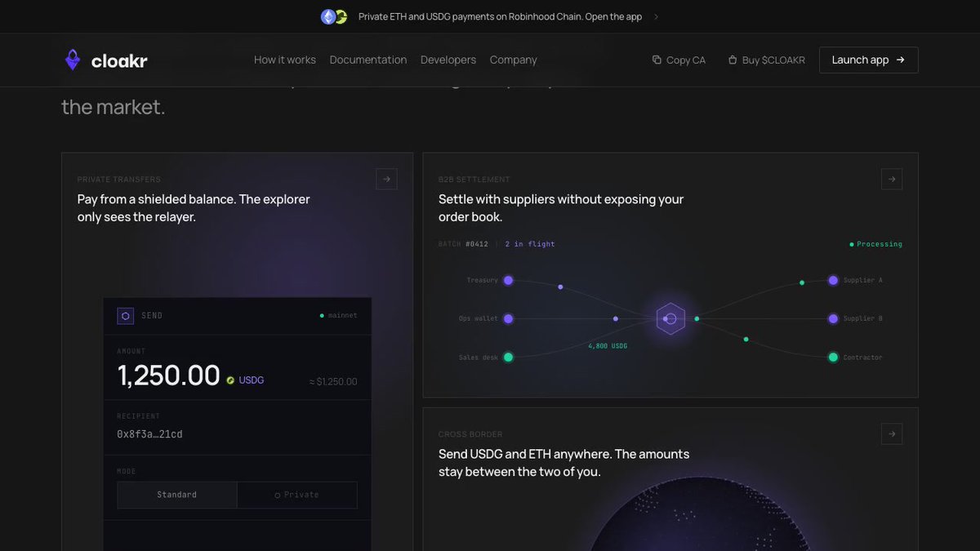Viewport: 980px width, 551px height.
Task: Click the chevron arrow in the top banner
Action: click(656, 16)
